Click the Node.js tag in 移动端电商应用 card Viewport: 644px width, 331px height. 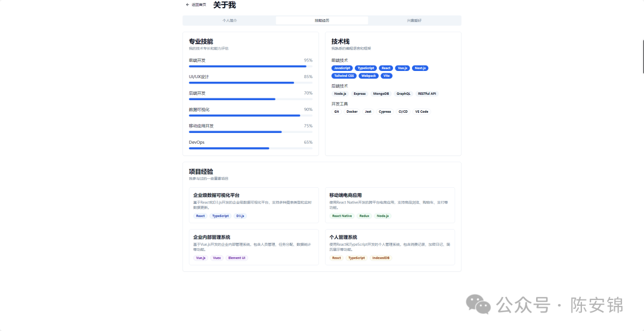[383, 216]
